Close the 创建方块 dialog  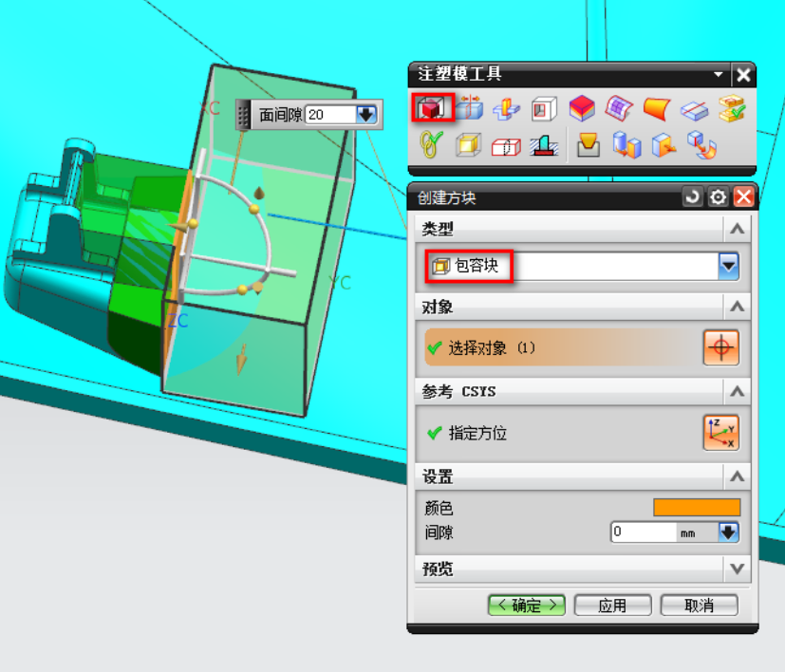(744, 196)
